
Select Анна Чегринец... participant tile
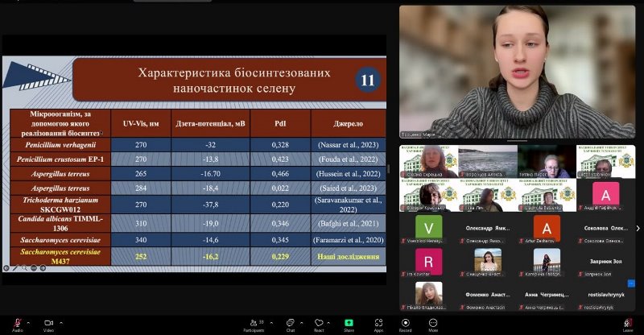(x=547, y=295)
